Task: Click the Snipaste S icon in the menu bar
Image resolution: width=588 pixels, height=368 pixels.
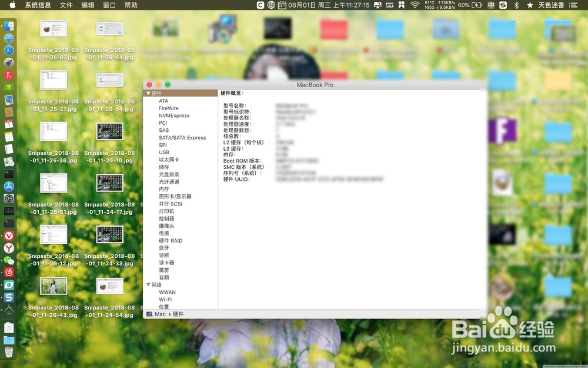Action: click(x=502, y=5)
